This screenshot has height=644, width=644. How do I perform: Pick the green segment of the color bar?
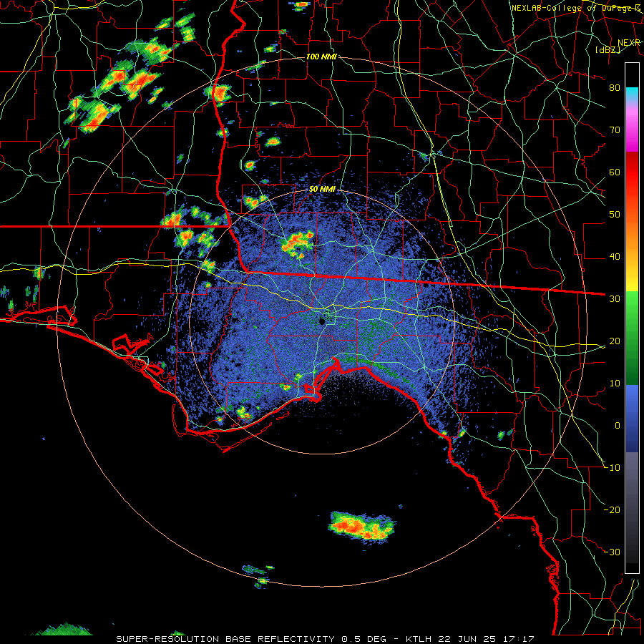632,338
